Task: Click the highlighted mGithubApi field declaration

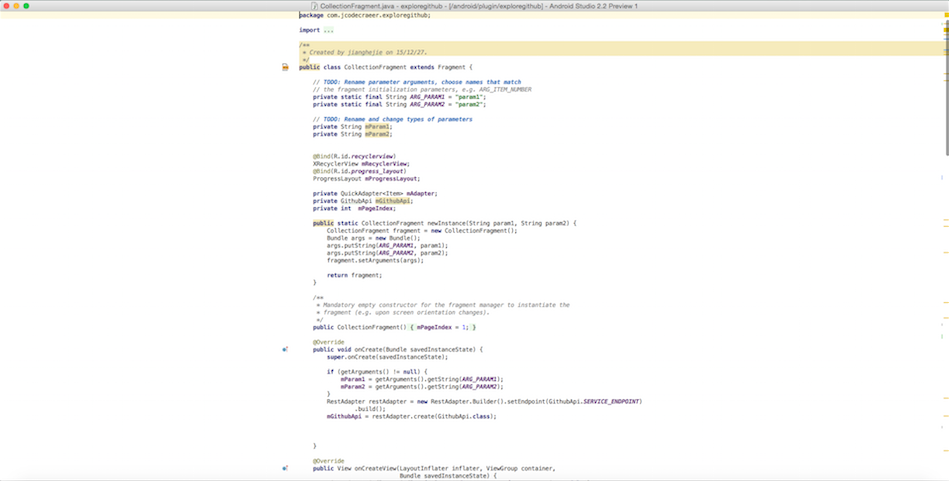Action: click(x=393, y=201)
